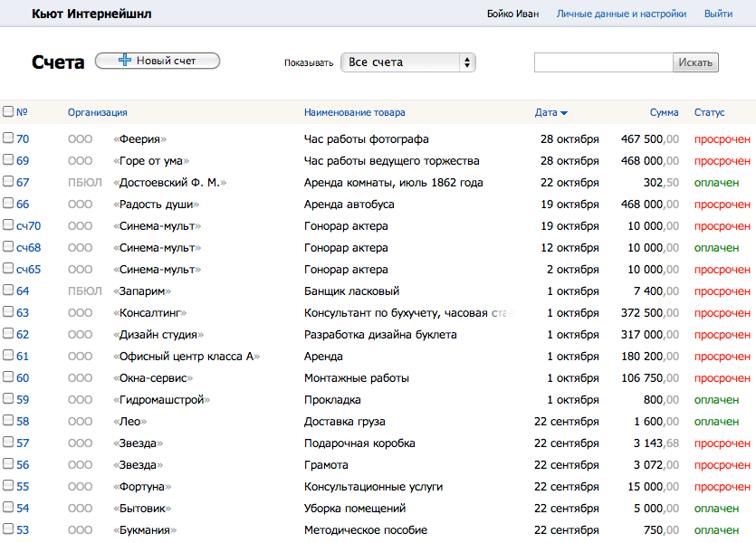
Task: Click the Кьют Интернейшнл company title
Action: [x=91, y=14]
